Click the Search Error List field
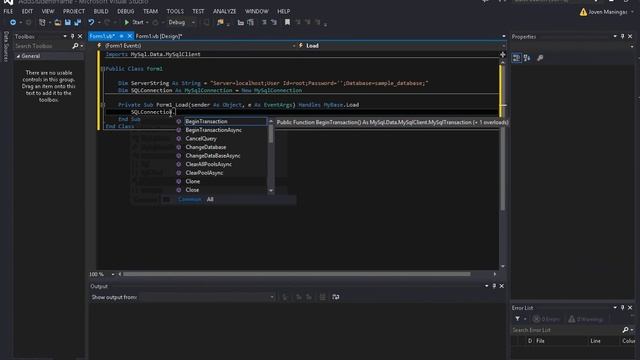This screenshot has height=360, width=640. click(567, 330)
